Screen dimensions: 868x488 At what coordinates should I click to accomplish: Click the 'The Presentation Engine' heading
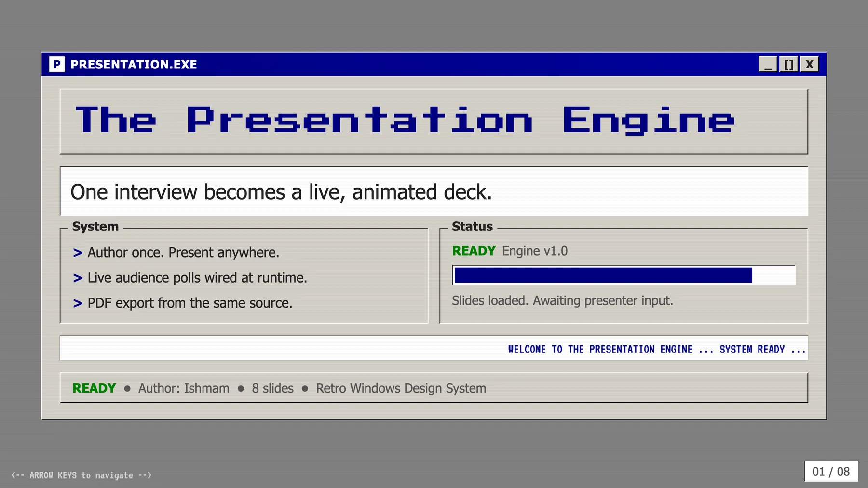405,120
